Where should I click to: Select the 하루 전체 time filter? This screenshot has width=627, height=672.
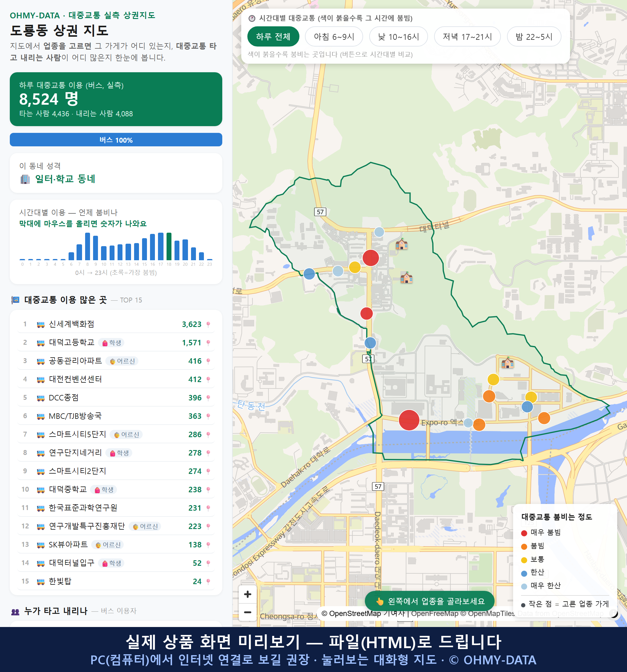[273, 36]
